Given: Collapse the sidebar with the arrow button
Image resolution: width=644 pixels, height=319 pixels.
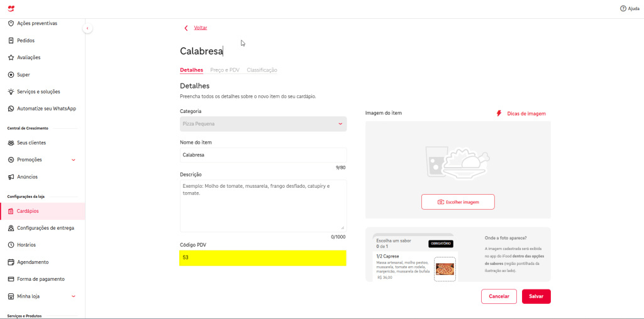Looking at the screenshot, I should [x=87, y=28].
